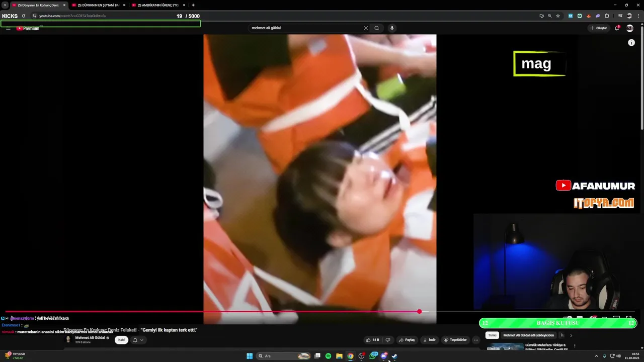The width and height of the screenshot is (644, 362).
Task: Click the Teşekkürler thanks button
Action: coord(455,340)
